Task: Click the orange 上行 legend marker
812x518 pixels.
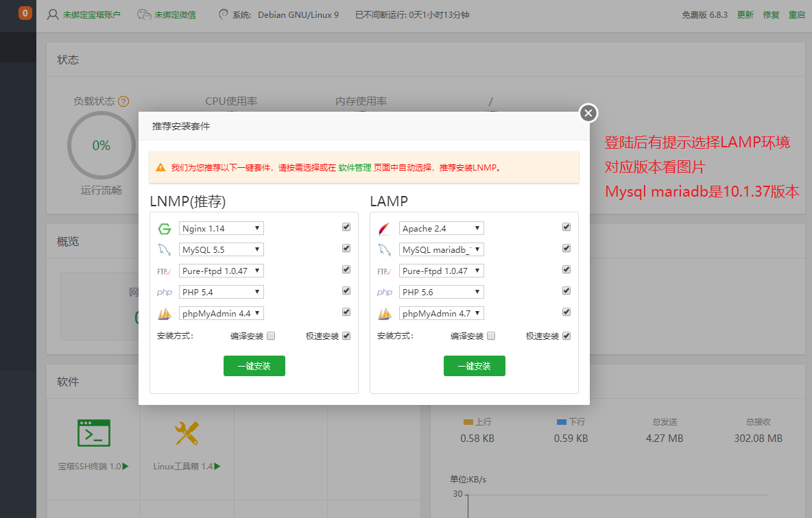Action: [468, 422]
